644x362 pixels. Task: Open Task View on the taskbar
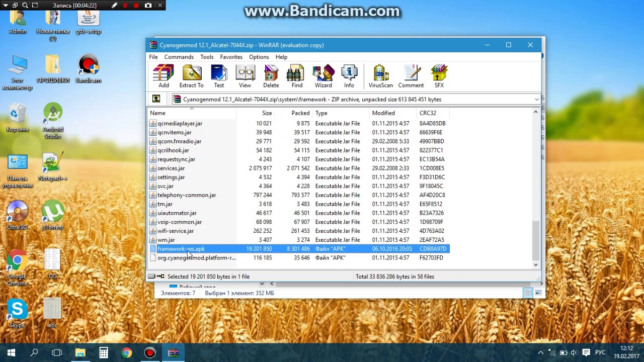pos(57,352)
